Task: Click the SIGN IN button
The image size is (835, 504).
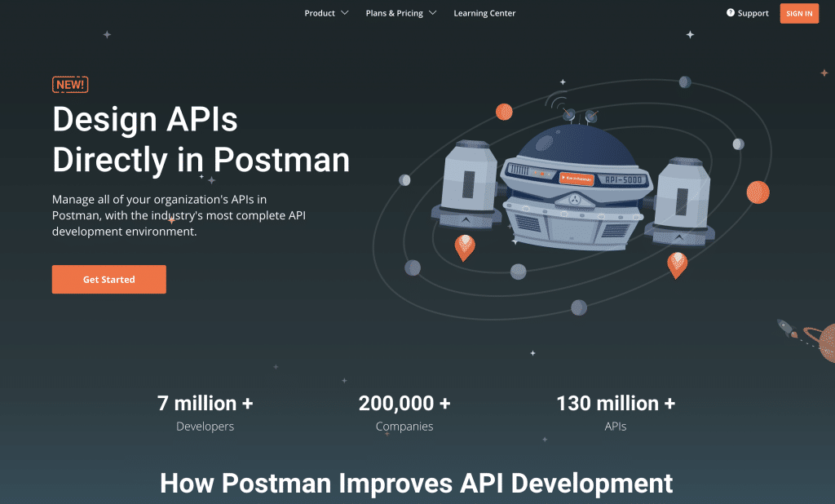Action: point(799,13)
